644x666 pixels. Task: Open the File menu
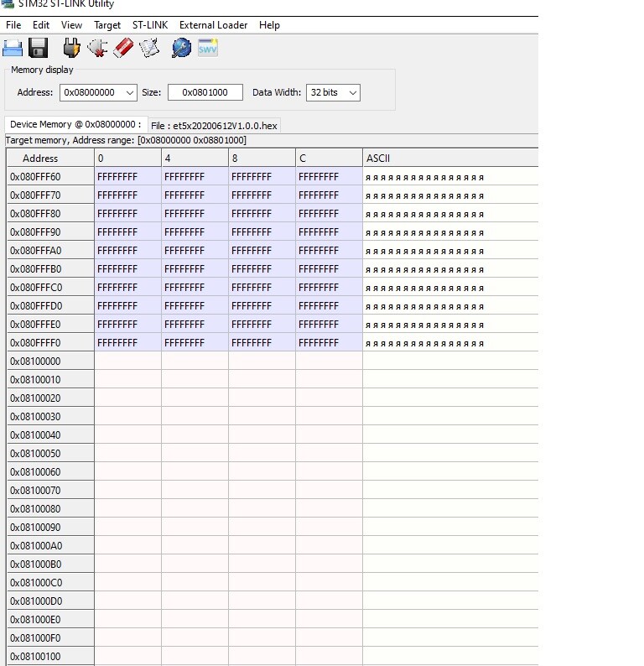13,25
